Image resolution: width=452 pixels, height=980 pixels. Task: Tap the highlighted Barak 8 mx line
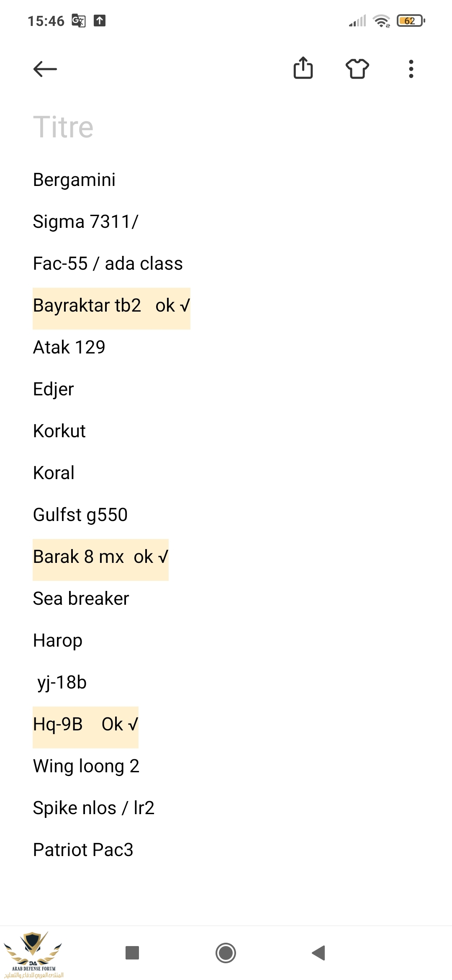[x=100, y=557]
